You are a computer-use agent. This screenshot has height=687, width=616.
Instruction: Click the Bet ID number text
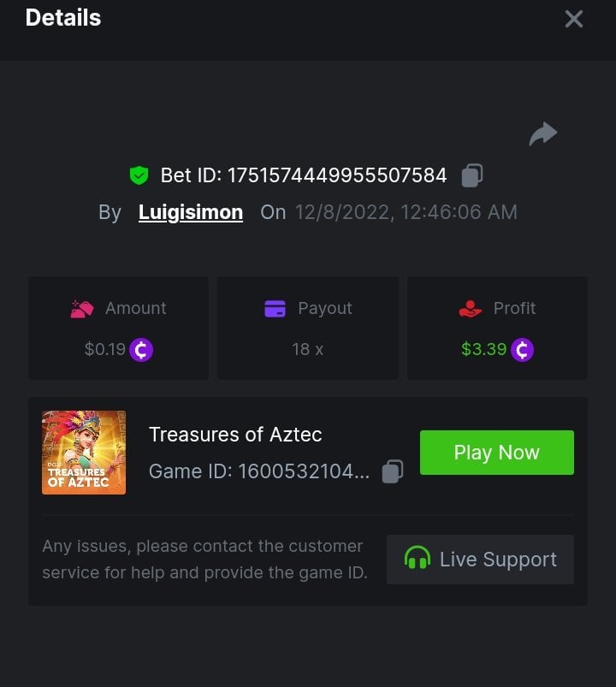click(x=304, y=175)
